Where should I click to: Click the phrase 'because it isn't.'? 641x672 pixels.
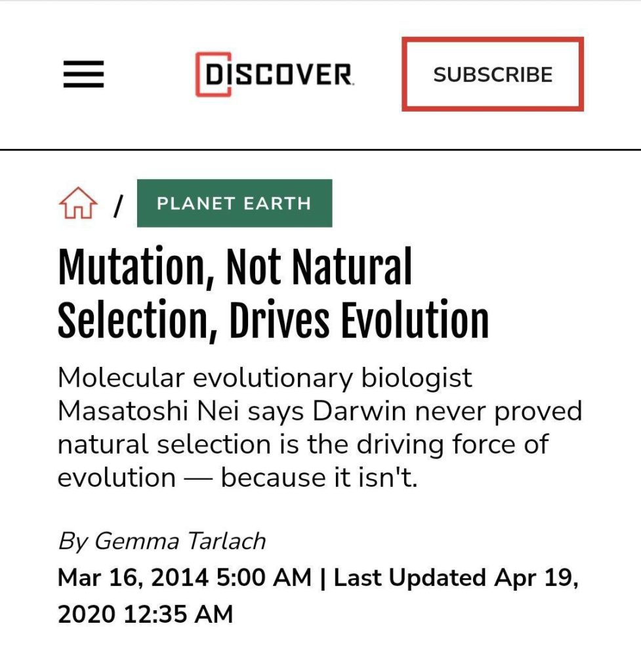(319, 478)
